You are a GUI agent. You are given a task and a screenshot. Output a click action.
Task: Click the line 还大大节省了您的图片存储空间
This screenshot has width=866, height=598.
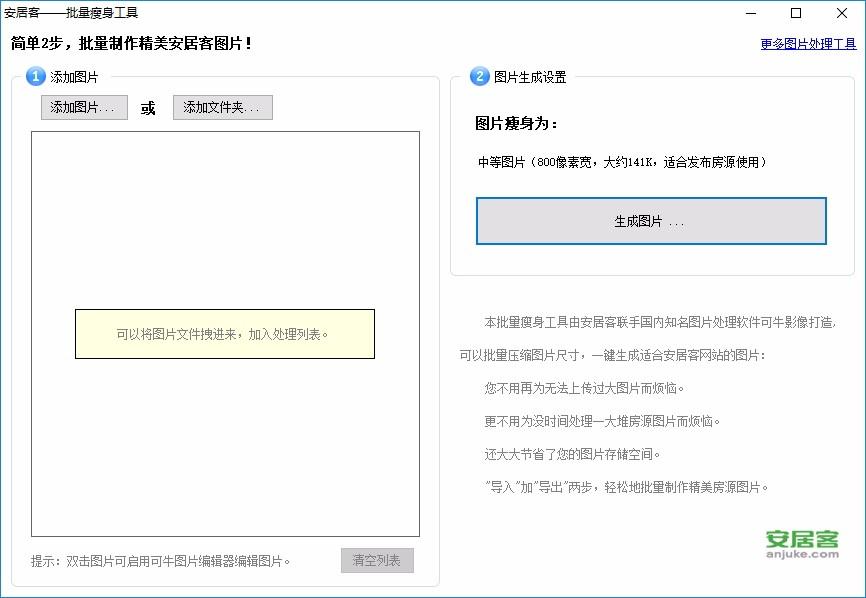(572, 454)
